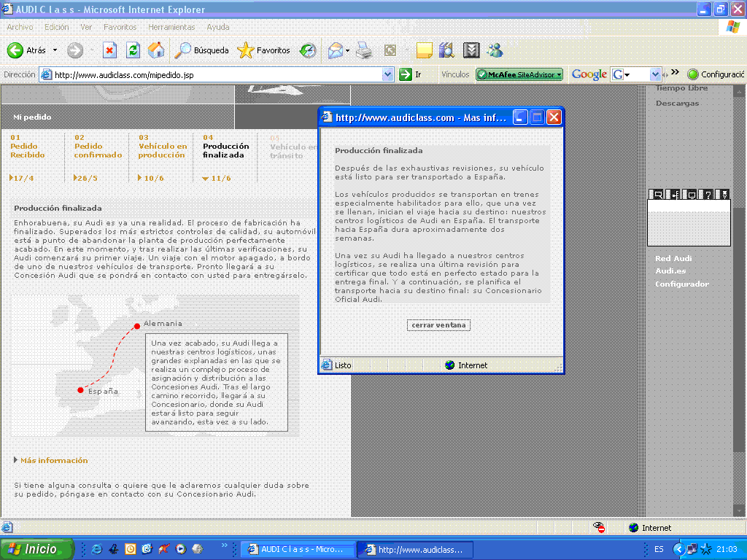Click the cerrar ventana button in the popup
The image size is (747, 560).
click(x=438, y=325)
